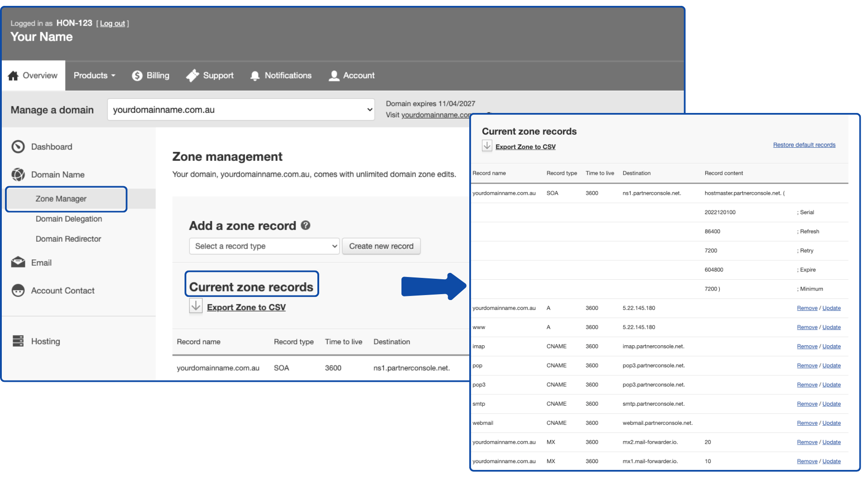Image resolution: width=868 pixels, height=488 pixels.
Task: Click the Email envelope icon
Action: [18, 263]
